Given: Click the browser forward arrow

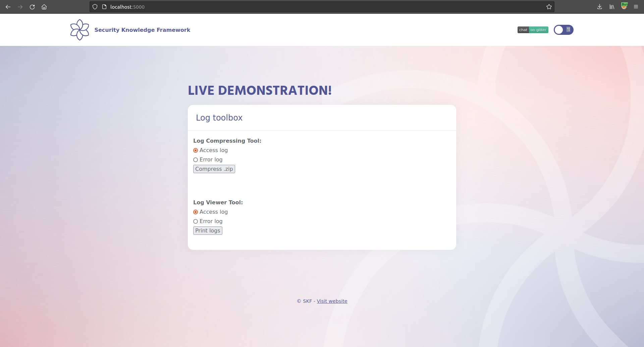Looking at the screenshot, I should tap(20, 7).
